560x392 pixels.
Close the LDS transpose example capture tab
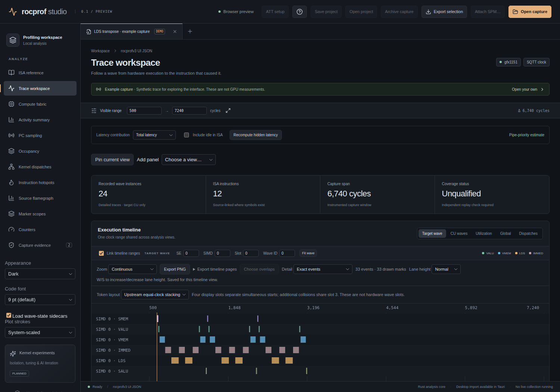175,32
